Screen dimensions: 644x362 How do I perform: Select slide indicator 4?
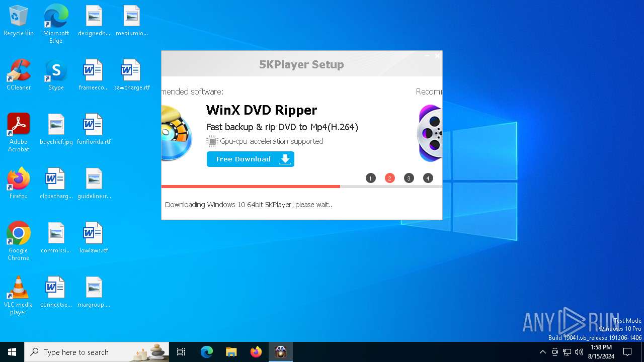pyautogui.click(x=428, y=178)
